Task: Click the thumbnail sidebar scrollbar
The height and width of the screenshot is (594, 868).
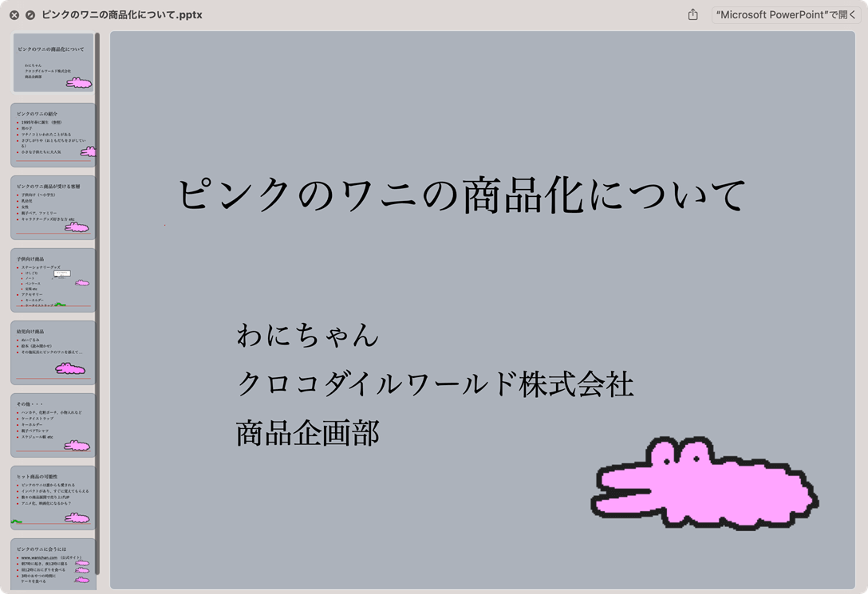Action: (97, 303)
